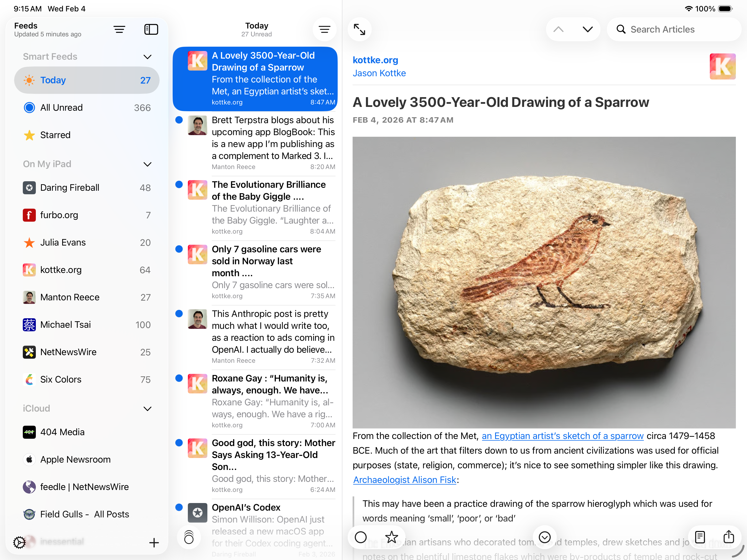Viewport: 747px width, 560px height.
Task: Collapse the On My iPad section
Action: pos(147,164)
